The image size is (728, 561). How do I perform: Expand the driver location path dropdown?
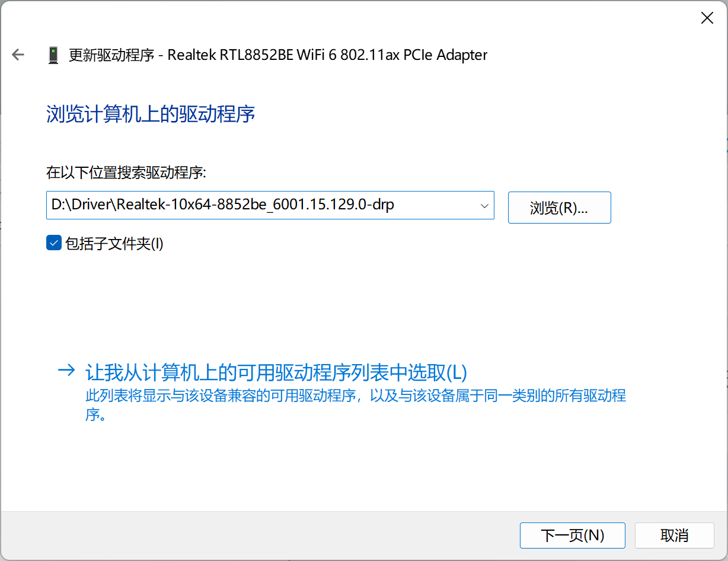tap(484, 205)
